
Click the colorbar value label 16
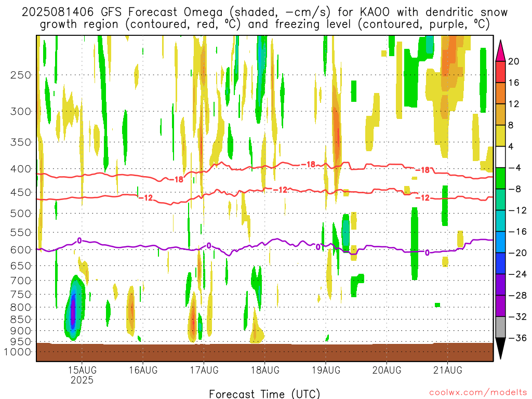(x=514, y=83)
